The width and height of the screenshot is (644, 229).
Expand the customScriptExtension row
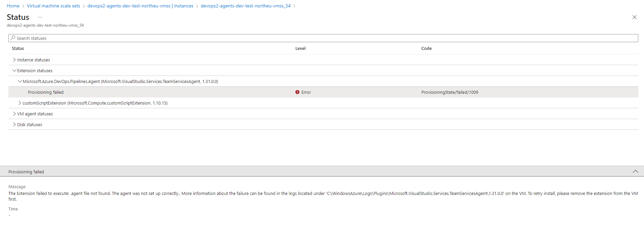click(x=20, y=103)
